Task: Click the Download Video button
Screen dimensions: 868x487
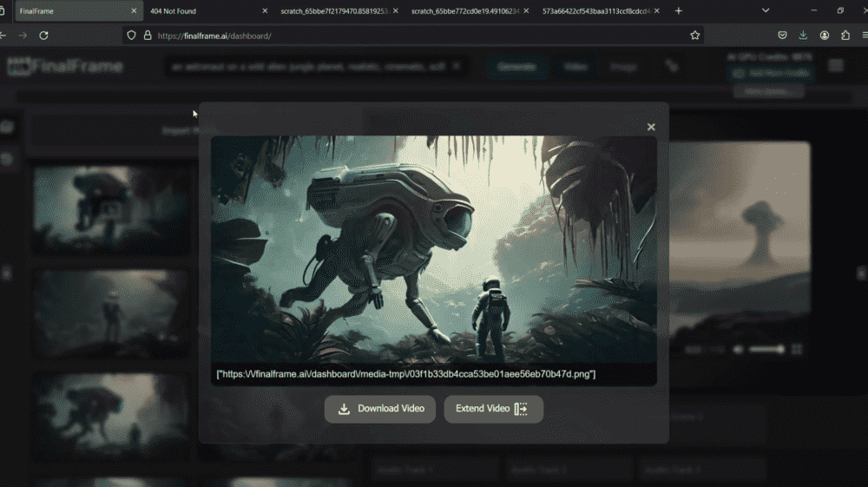Action: click(x=380, y=409)
